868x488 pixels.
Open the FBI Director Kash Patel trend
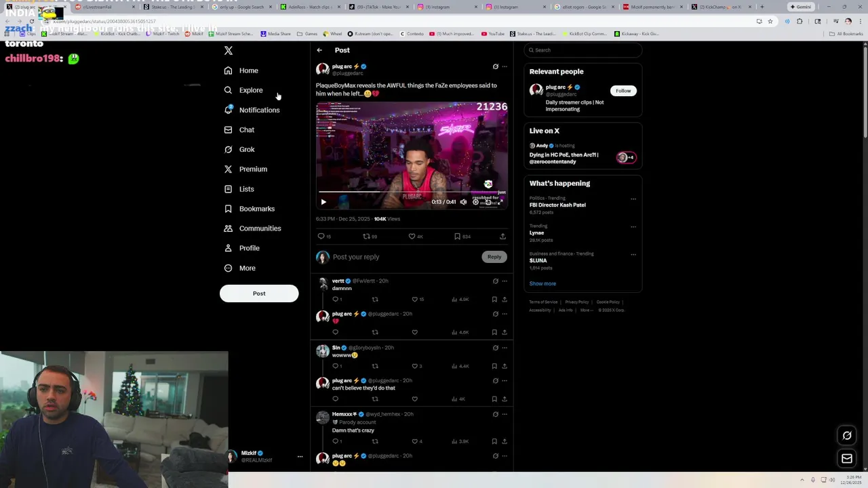click(x=557, y=205)
